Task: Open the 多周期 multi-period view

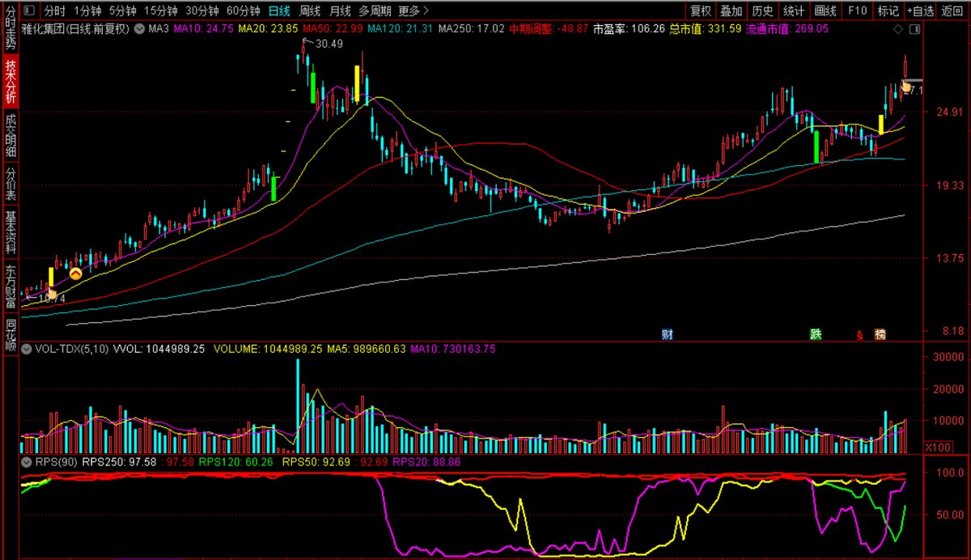Action: click(x=375, y=11)
